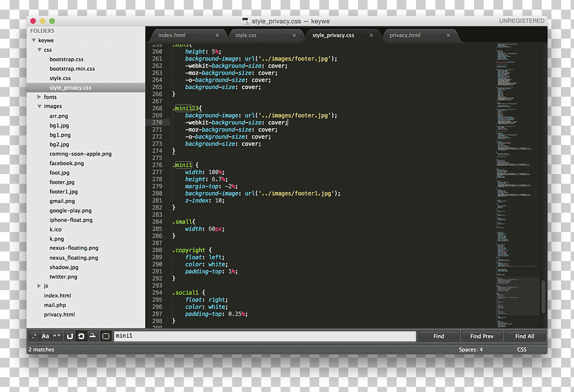574x392 pixels.
Task: Open foot.jpg in sidebar
Action: 59,173
